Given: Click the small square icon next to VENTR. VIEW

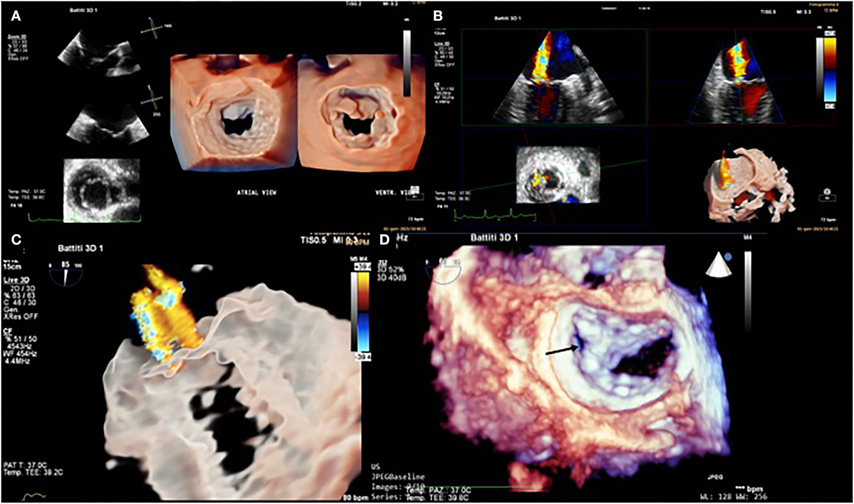Looking at the screenshot, I should point(415,193).
